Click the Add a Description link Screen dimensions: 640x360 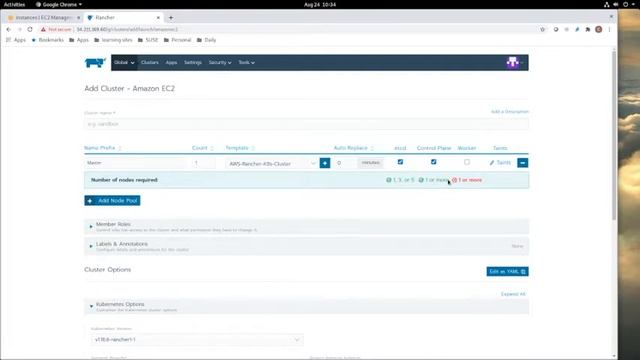click(x=510, y=111)
